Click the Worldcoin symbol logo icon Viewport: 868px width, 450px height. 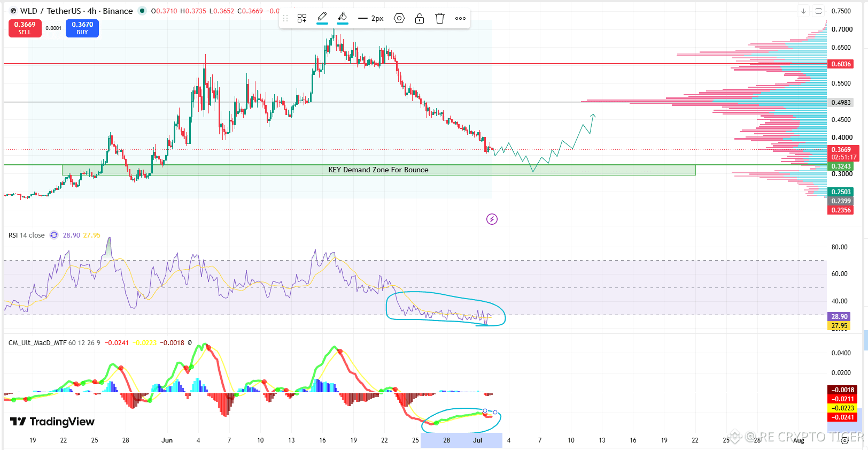13,11
